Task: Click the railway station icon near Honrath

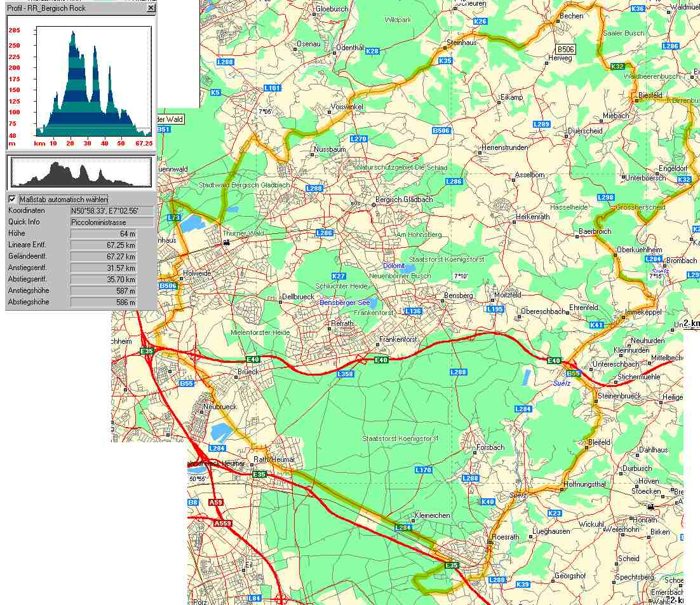Action: 649,506
